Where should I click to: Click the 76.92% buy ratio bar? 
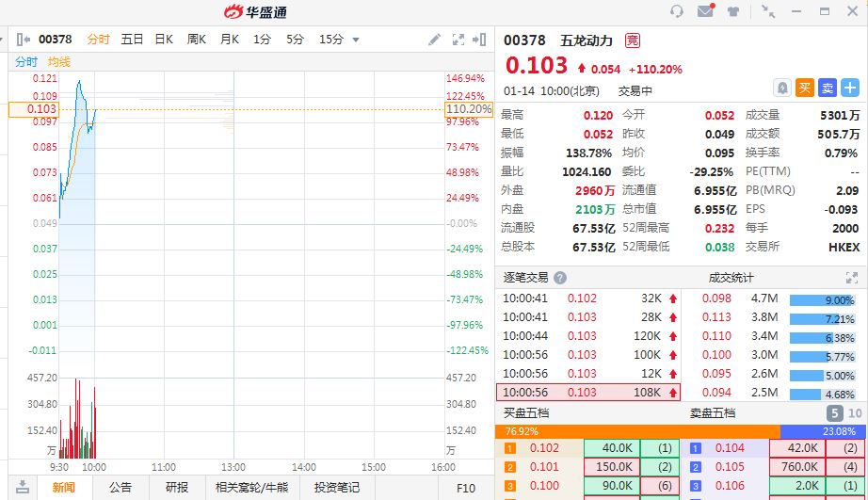(x=637, y=431)
